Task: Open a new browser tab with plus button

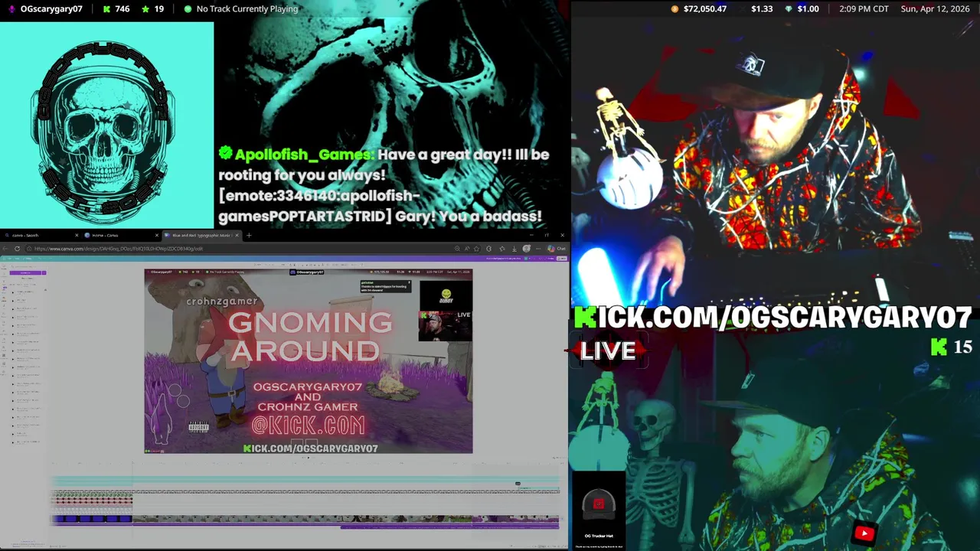Action: coord(249,235)
